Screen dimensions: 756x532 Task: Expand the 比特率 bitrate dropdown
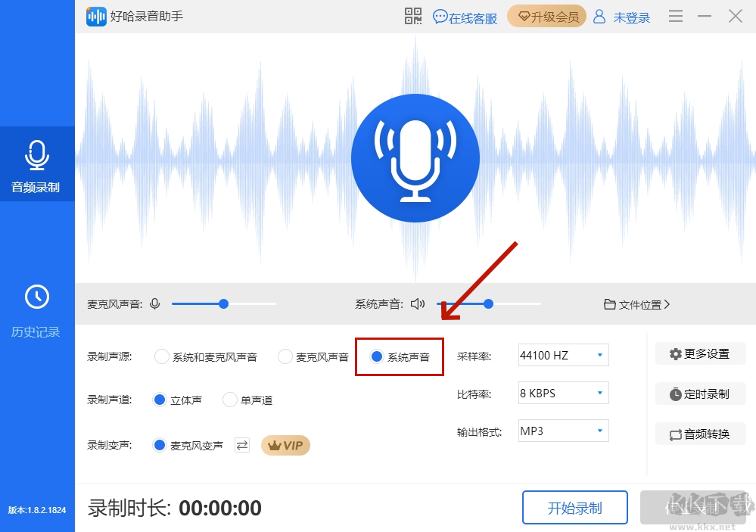pyautogui.click(x=562, y=392)
